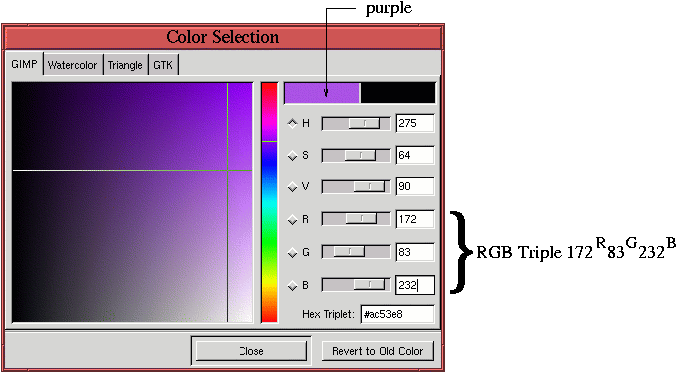Open the Triangle tab

[x=125, y=65]
